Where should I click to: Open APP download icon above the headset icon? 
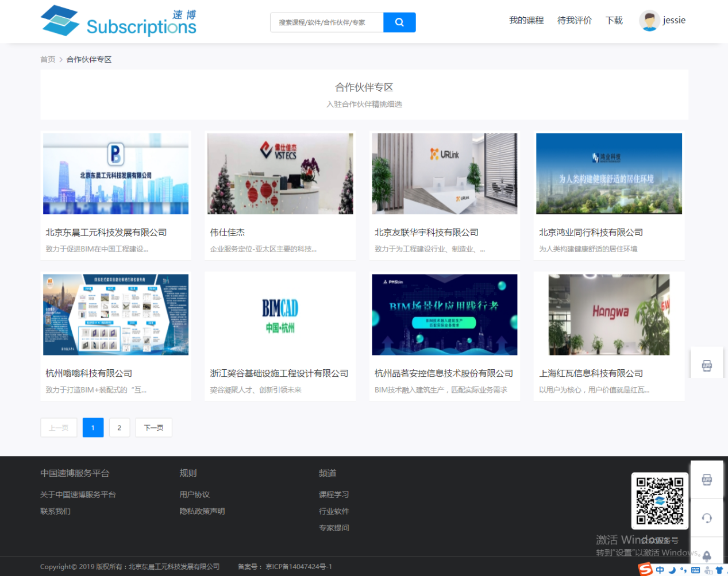707,480
